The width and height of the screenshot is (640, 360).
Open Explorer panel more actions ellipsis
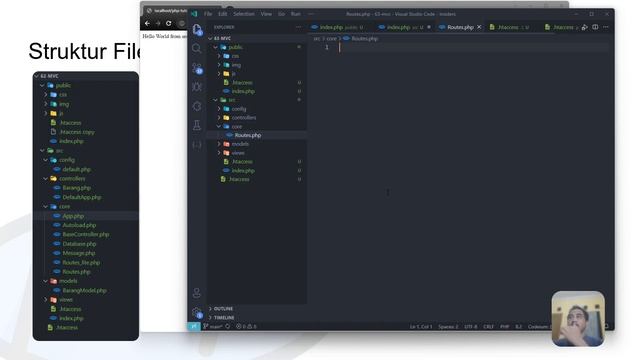pos(298,27)
